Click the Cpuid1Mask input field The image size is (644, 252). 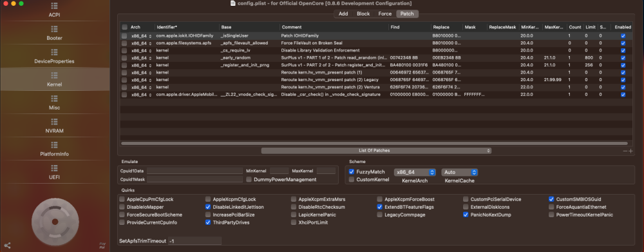194,180
